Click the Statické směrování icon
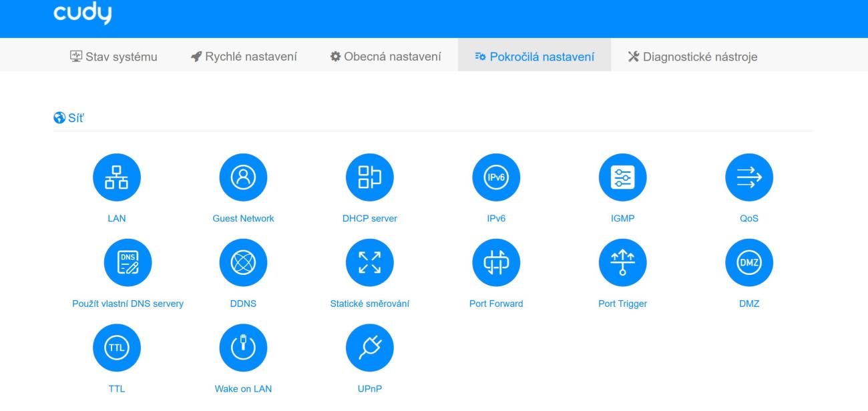868x411 pixels. click(370, 262)
